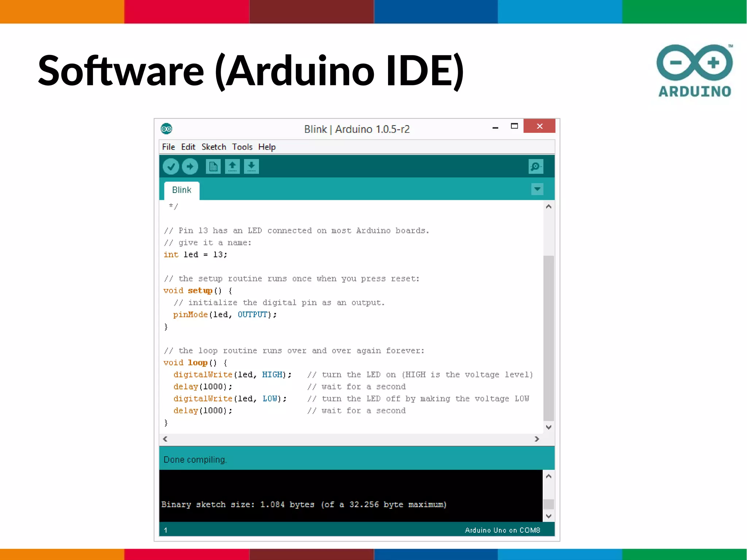Open the Tools menu
Viewport: 747px width, 560px height.
[x=242, y=147]
